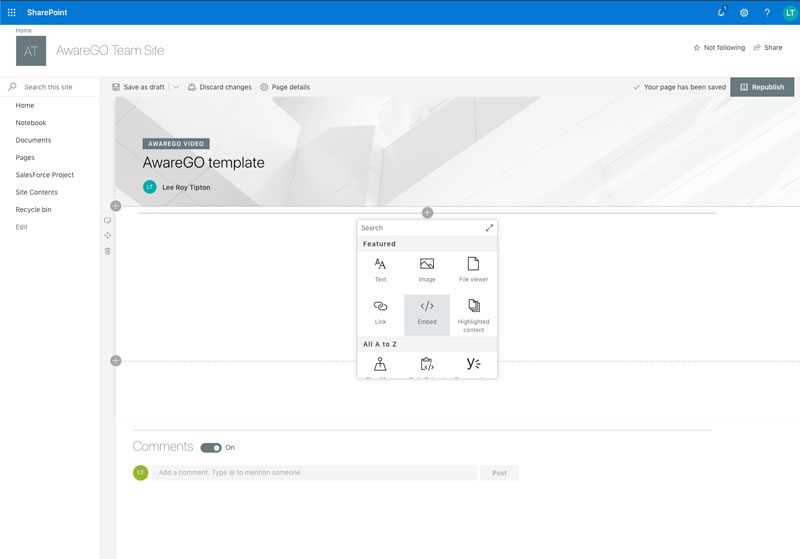
Task: Select the Link web part
Action: click(381, 313)
